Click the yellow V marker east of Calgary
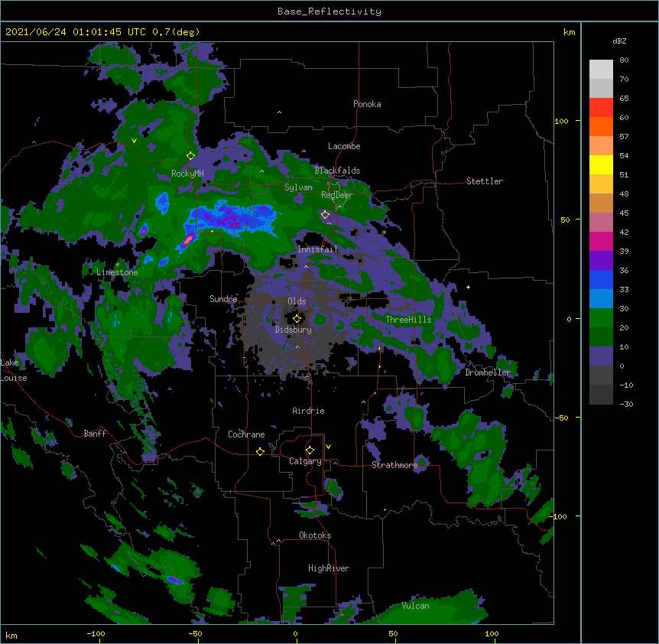This screenshot has height=644, width=659. (x=328, y=447)
